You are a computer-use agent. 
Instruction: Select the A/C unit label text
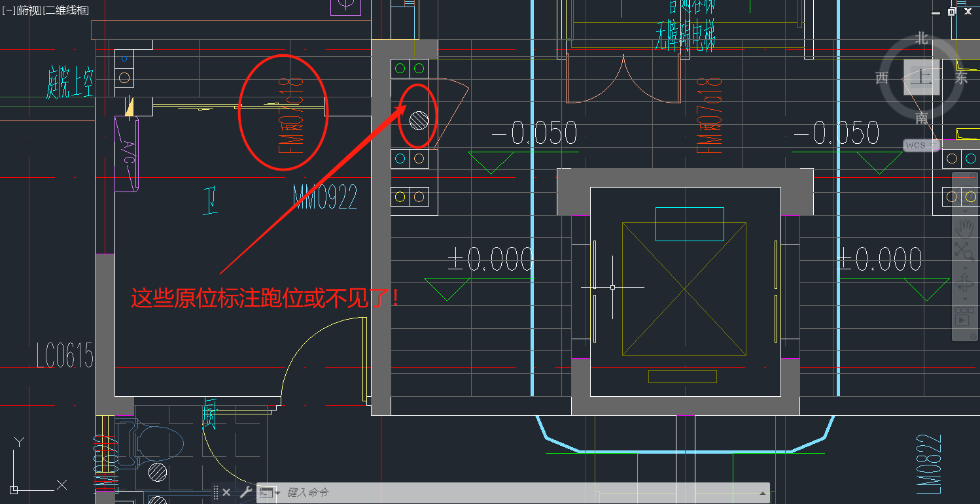130,152
